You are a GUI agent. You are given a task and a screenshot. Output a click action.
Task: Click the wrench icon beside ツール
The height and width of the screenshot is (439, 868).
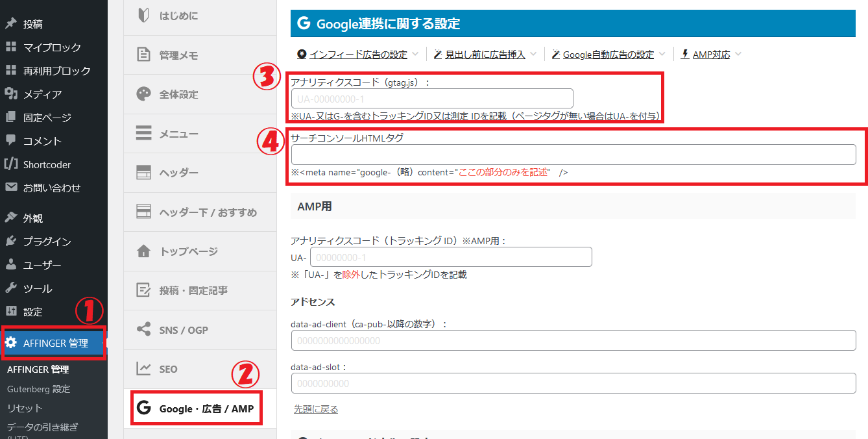click(x=10, y=288)
